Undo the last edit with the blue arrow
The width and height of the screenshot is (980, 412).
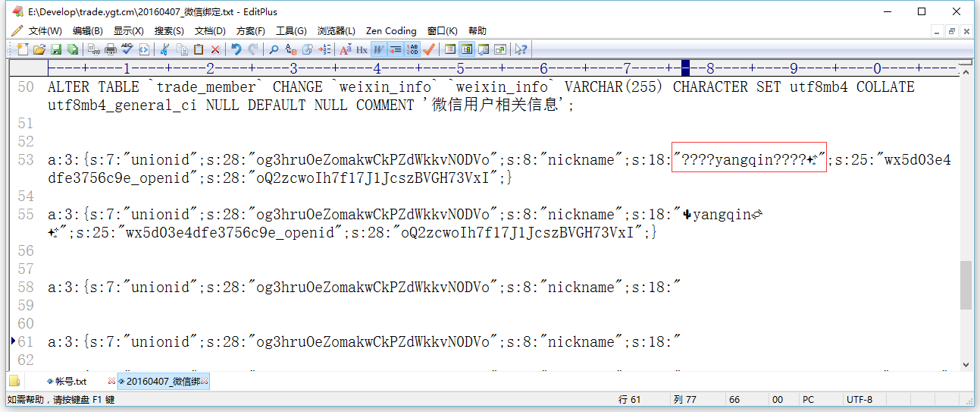[236, 49]
